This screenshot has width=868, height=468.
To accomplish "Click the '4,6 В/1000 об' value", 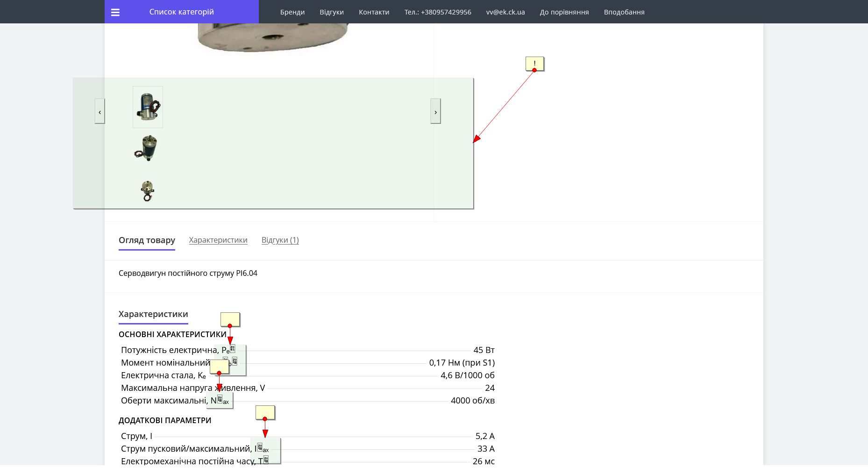I will 468,375.
